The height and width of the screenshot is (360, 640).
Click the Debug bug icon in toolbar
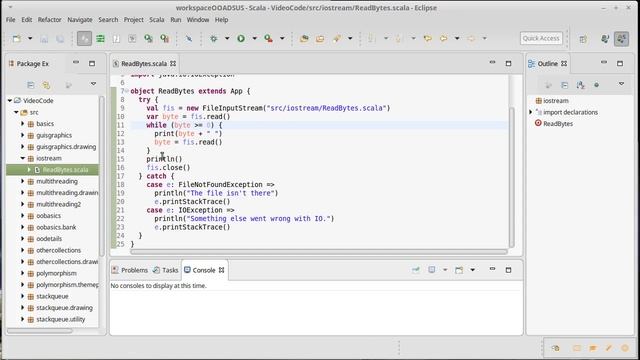click(213, 38)
